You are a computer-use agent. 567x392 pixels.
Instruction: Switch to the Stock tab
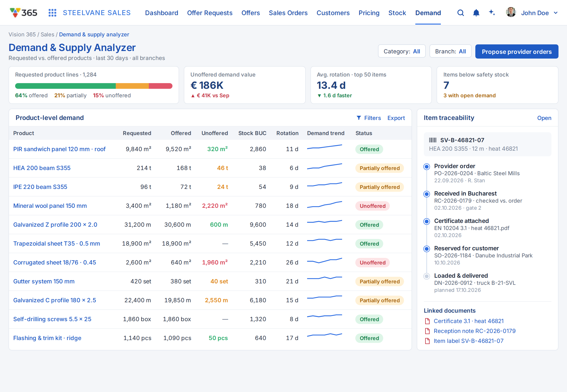(x=397, y=13)
